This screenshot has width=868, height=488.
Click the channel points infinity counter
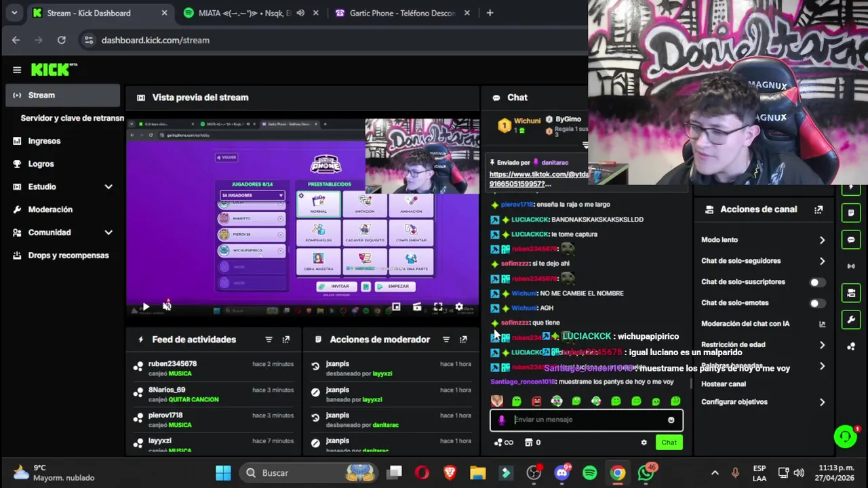coord(504,443)
